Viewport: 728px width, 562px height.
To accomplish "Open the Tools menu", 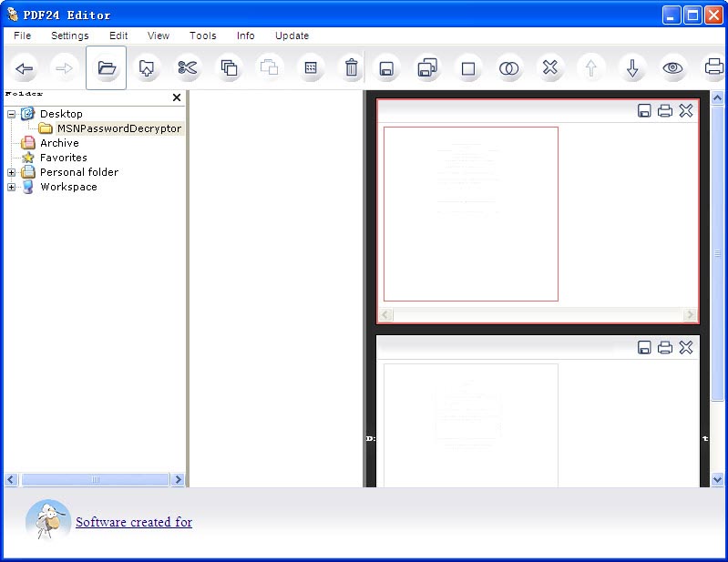I will [202, 36].
